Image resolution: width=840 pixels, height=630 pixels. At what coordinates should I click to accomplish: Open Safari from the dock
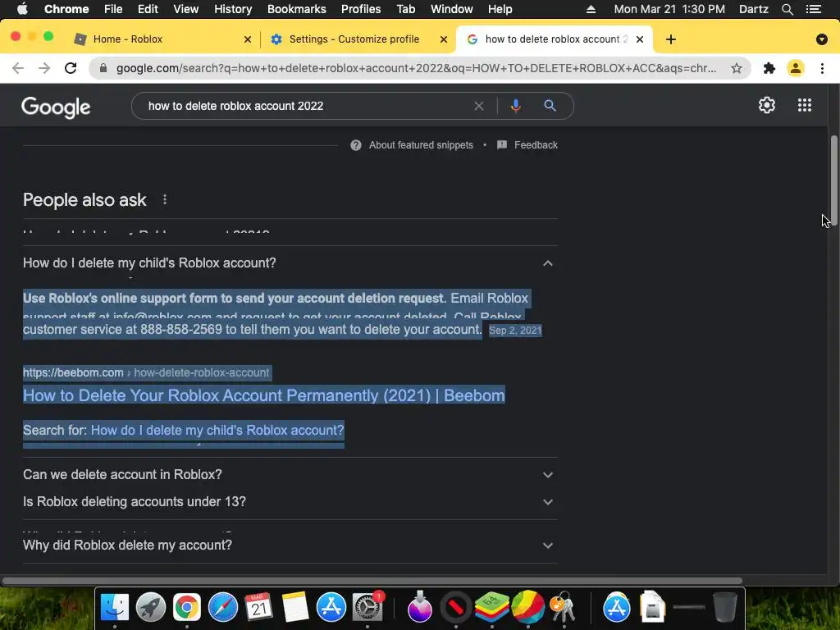click(x=223, y=607)
